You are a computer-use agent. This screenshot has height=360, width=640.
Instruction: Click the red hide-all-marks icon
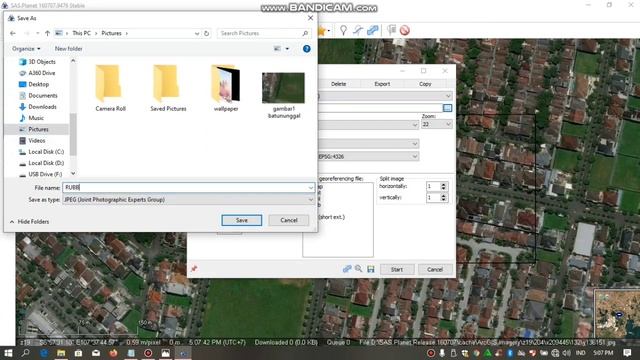pyautogui.click(x=404, y=30)
